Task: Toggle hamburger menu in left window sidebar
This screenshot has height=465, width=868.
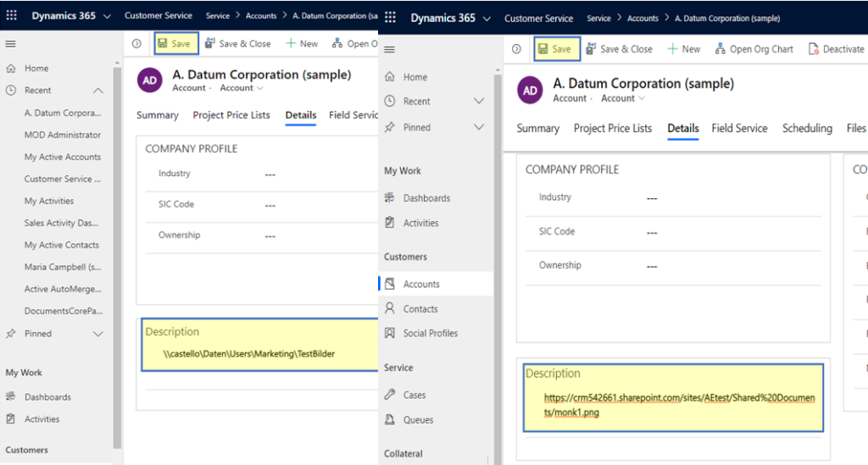Action: tap(10, 44)
